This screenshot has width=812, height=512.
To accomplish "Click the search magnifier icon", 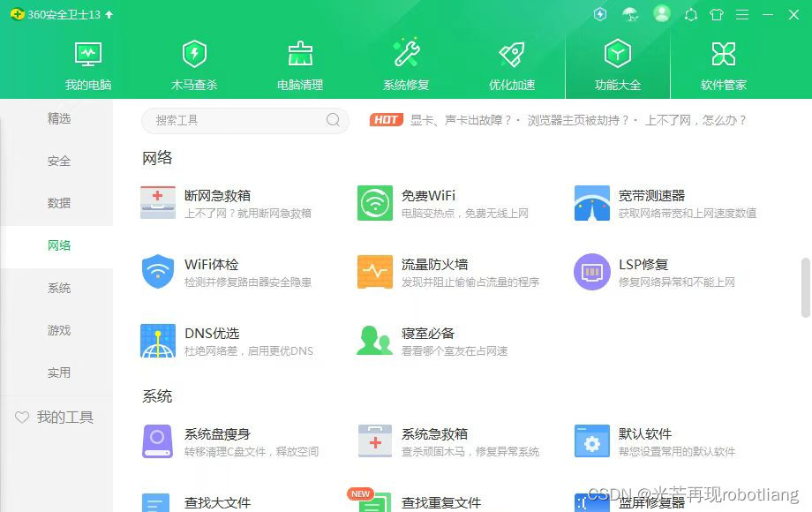I will click(333, 120).
